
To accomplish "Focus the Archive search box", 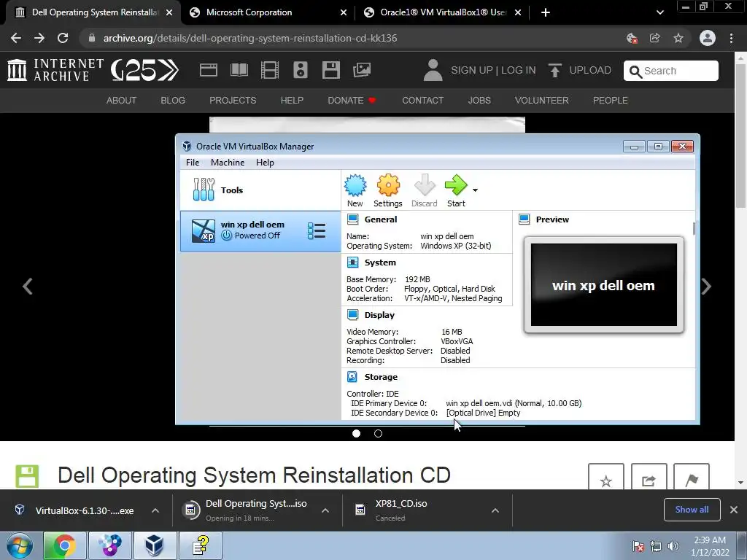I will tap(671, 71).
